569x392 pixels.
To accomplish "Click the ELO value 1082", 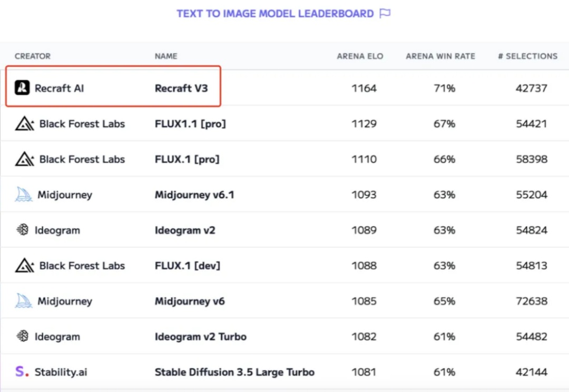I will tap(364, 337).
